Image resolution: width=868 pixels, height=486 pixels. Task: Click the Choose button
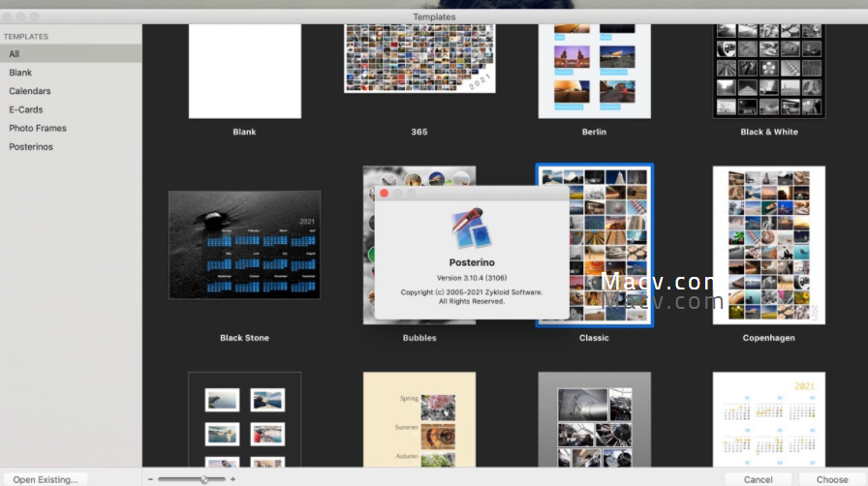click(x=832, y=479)
